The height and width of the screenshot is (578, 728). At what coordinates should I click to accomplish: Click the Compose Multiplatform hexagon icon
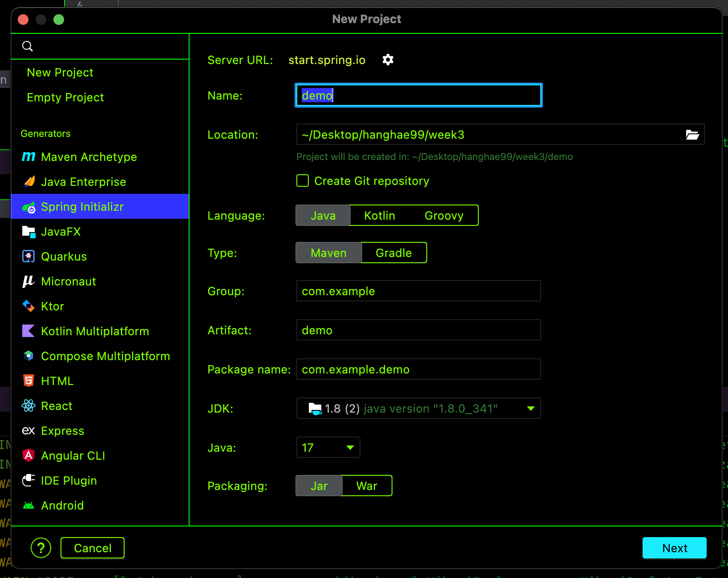pos(28,356)
